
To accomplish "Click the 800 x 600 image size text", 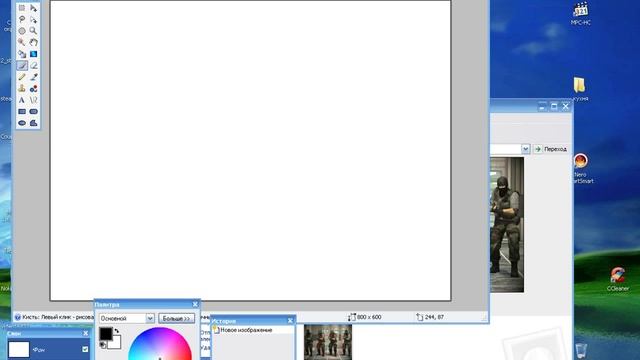I will [369, 317].
